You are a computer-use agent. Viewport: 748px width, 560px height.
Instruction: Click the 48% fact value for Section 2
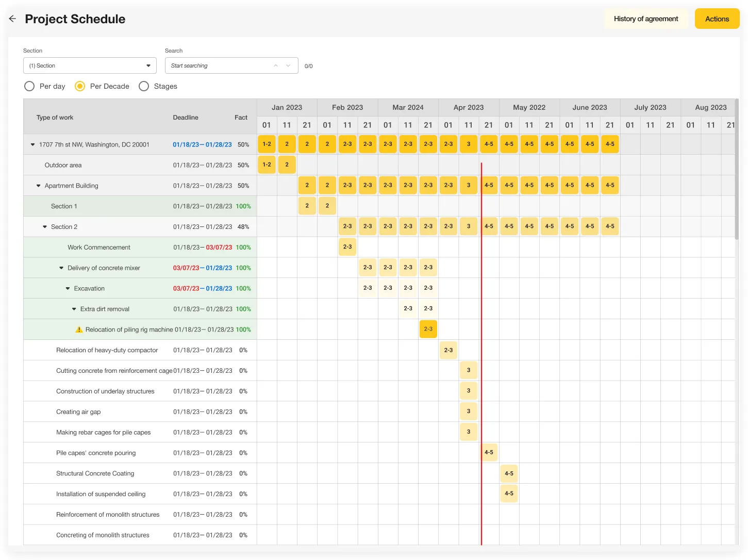[x=243, y=227]
